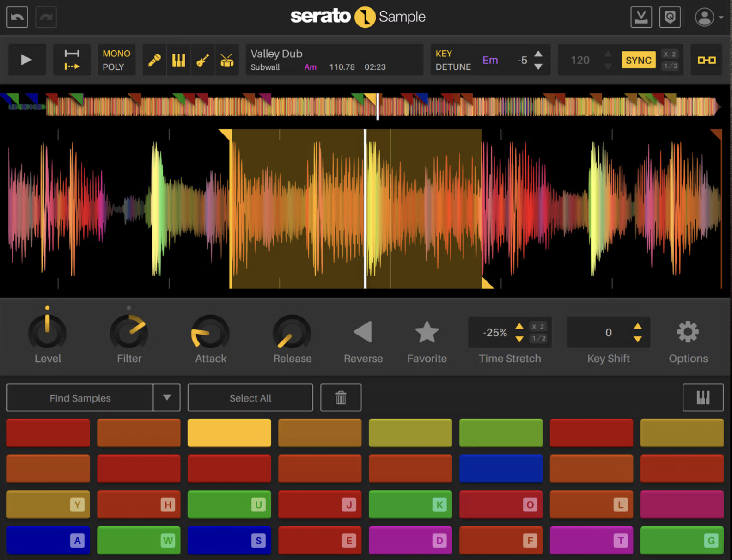Toggle the pad play mode arrows icon
Viewport: 732px width, 560px height.
[72, 60]
